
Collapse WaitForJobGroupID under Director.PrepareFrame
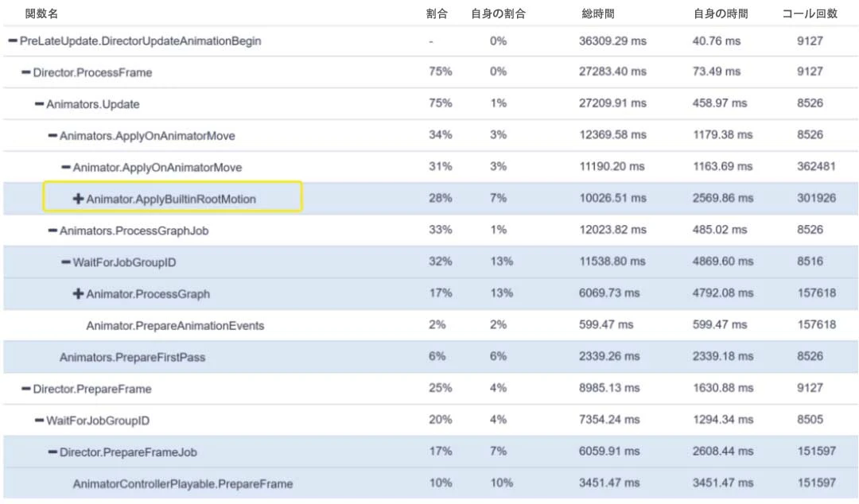point(39,421)
